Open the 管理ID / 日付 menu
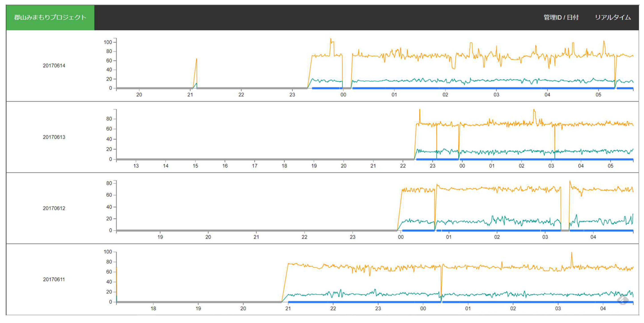644x323 pixels. click(x=561, y=17)
